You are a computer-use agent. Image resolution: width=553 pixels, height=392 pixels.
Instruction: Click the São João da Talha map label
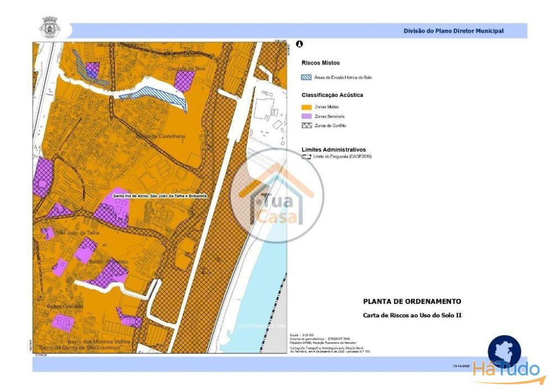coord(77,233)
